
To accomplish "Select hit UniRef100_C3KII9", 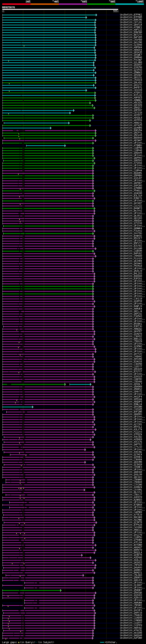I will 131,299.
